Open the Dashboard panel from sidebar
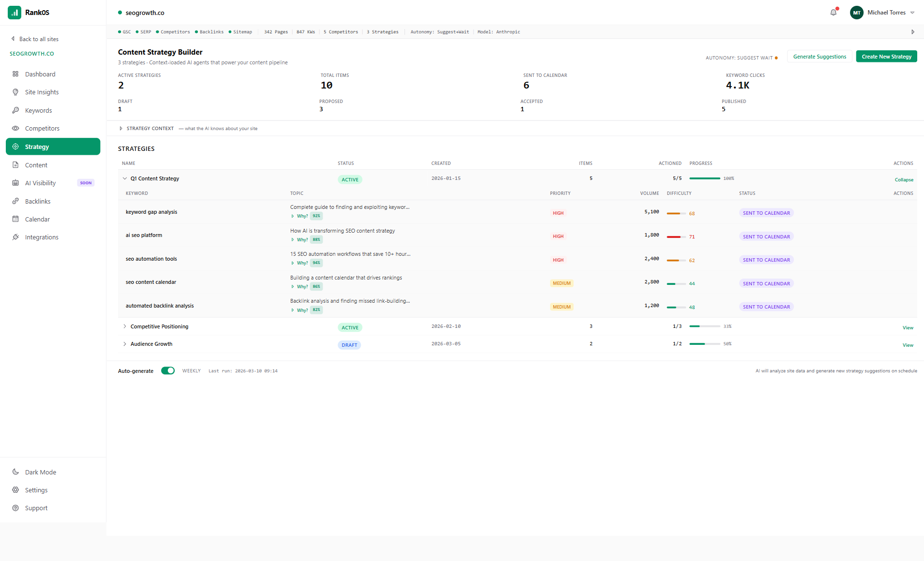Screen dimensions: 924x561 (39, 74)
